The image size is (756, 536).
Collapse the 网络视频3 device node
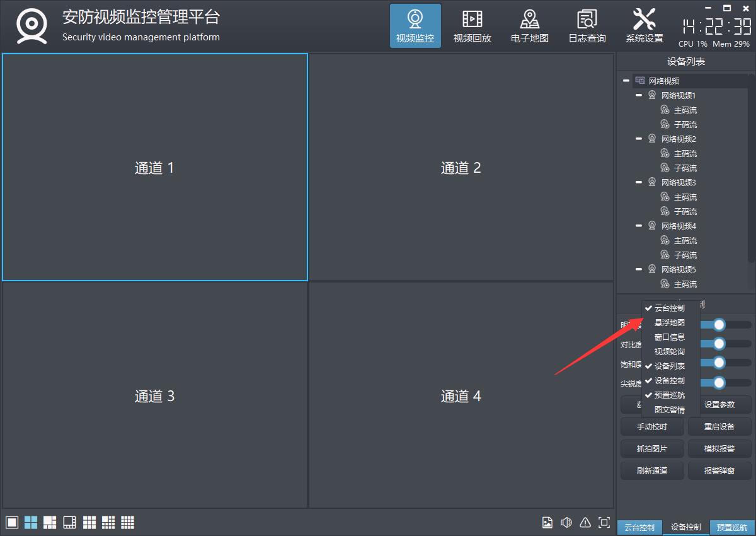click(x=639, y=182)
